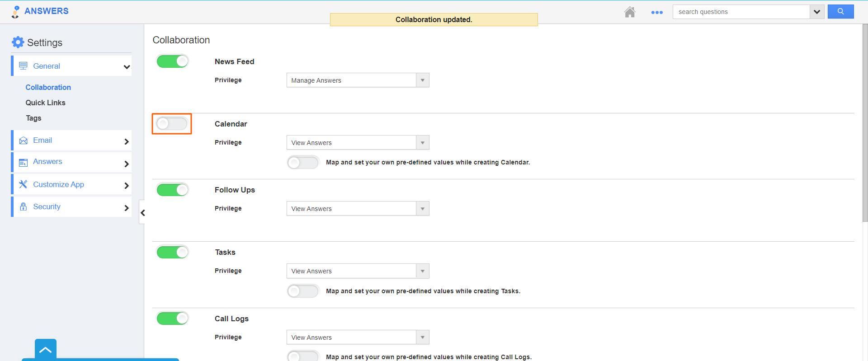This screenshot has height=361, width=868.
Task: Turn off the Follow Ups toggle
Action: tap(172, 190)
